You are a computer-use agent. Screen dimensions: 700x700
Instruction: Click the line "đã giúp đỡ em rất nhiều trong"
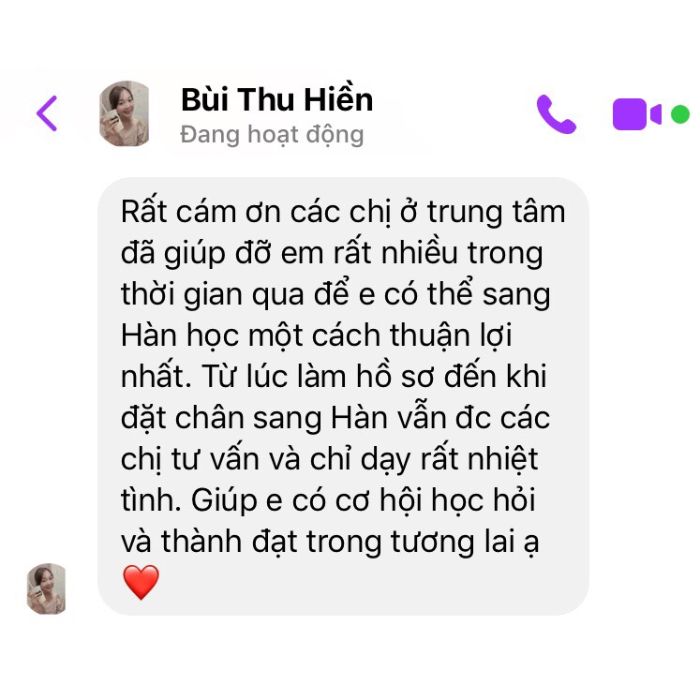click(332, 253)
